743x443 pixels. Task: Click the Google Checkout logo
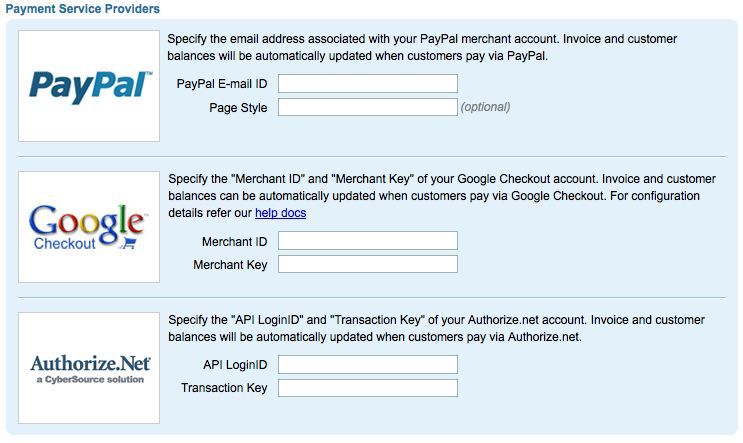click(x=89, y=227)
